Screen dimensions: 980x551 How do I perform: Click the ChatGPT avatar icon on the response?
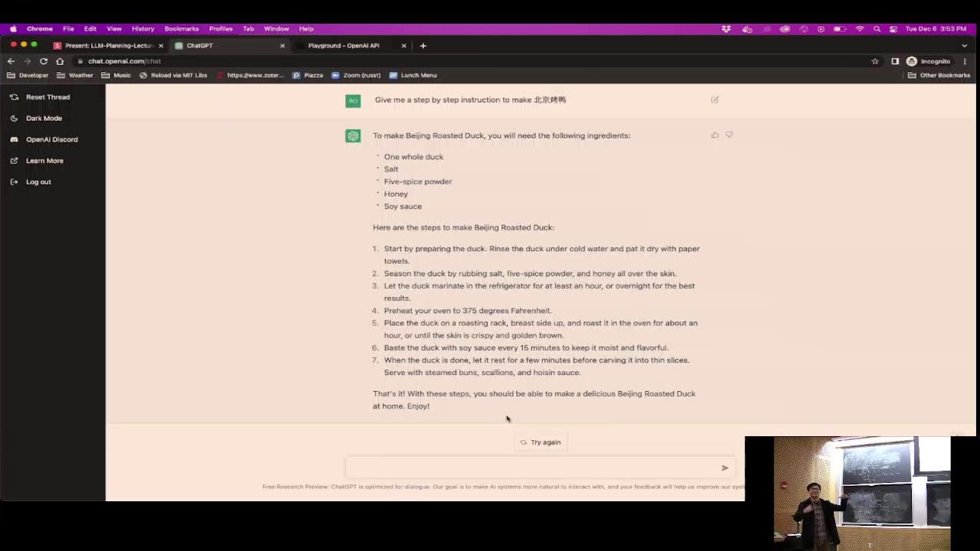point(353,136)
